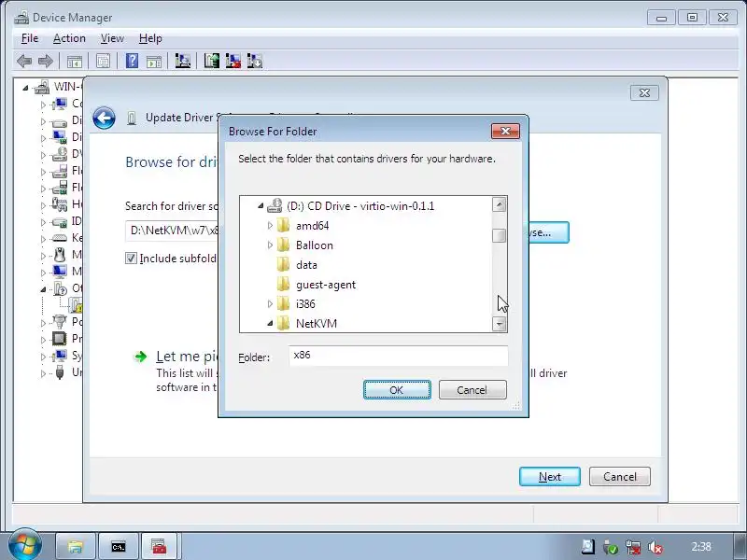
Task: Open Properties from the Device Manager toolbar
Action: tap(103, 61)
